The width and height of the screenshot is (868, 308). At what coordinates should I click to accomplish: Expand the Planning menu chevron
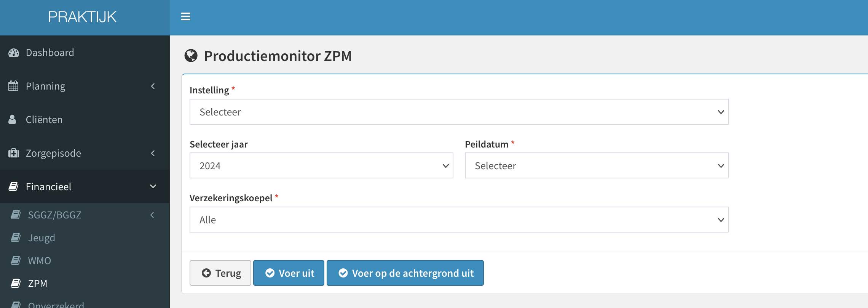pos(153,86)
